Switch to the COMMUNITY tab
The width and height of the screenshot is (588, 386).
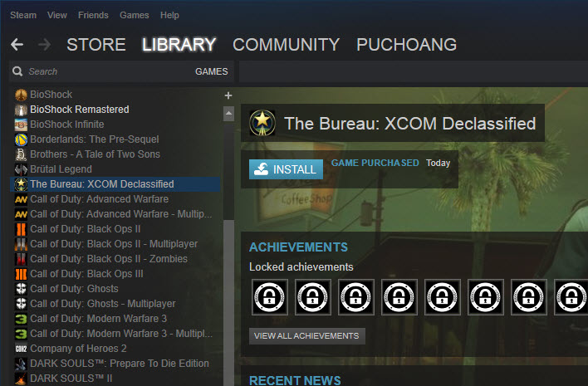click(287, 45)
